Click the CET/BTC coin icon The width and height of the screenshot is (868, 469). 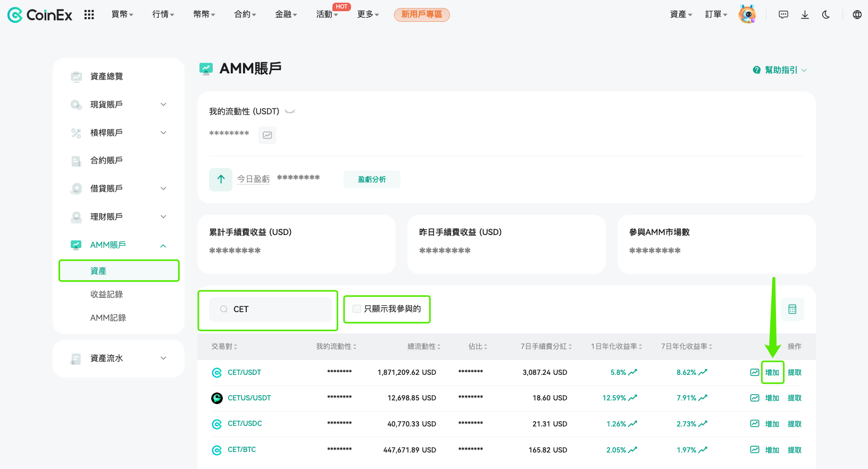tap(217, 450)
